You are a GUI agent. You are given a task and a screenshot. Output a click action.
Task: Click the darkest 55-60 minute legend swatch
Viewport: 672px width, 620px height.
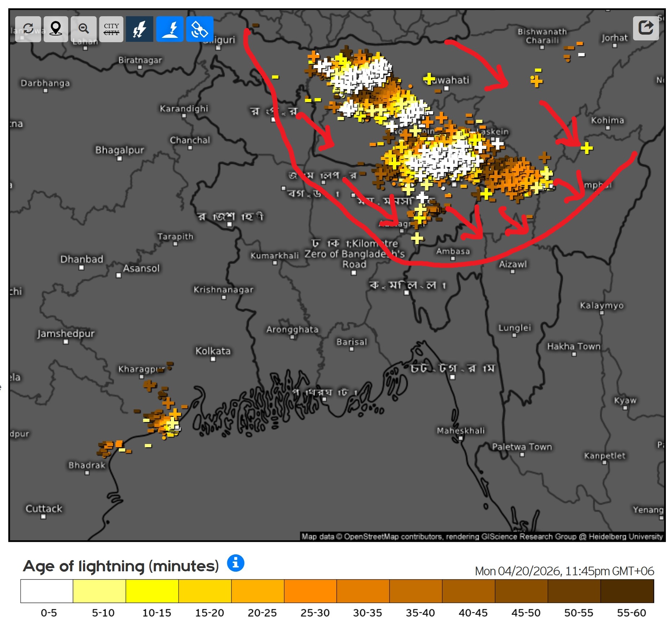[x=627, y=591]
